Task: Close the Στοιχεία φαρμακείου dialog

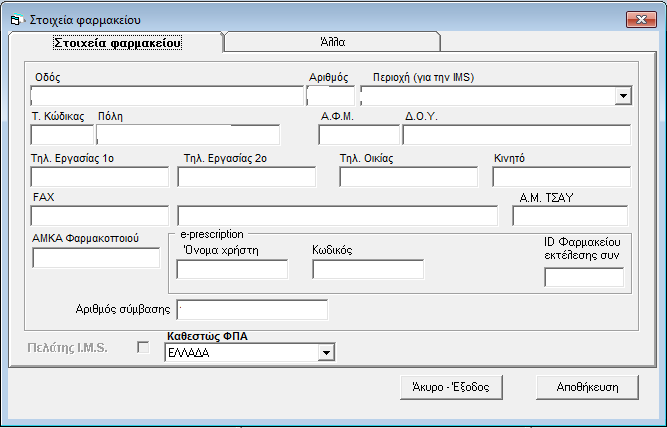Action: pos(641,20)
